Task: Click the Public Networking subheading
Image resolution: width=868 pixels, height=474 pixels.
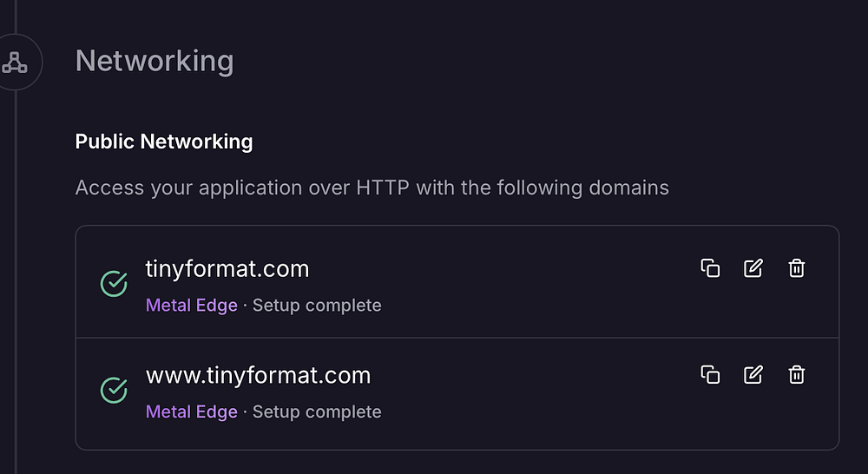Action: click(x=164, y=142)
